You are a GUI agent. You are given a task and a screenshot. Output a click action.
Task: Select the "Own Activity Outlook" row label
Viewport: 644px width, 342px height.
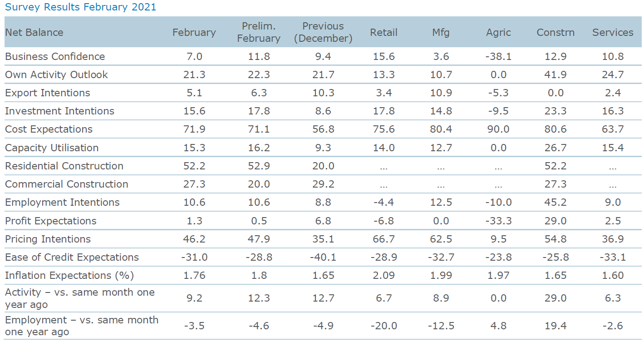click(56, 74)
